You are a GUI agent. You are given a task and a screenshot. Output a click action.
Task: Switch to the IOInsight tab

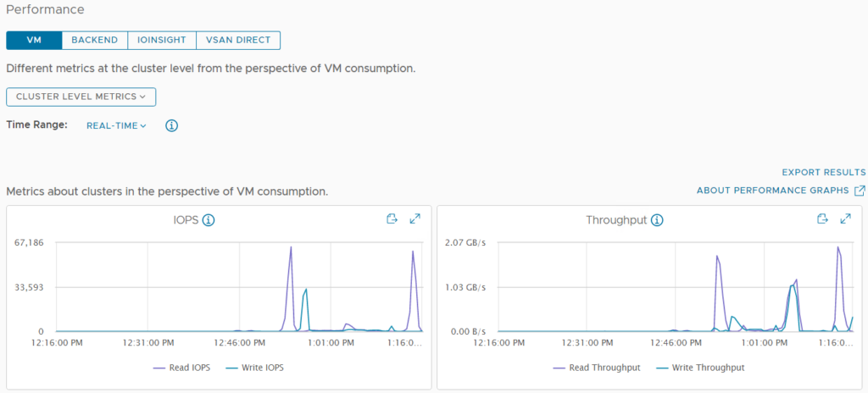pos(161,41)
